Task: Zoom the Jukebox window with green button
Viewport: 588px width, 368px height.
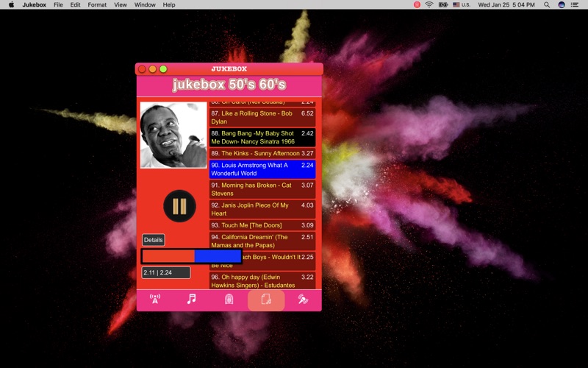Action: 163,69
